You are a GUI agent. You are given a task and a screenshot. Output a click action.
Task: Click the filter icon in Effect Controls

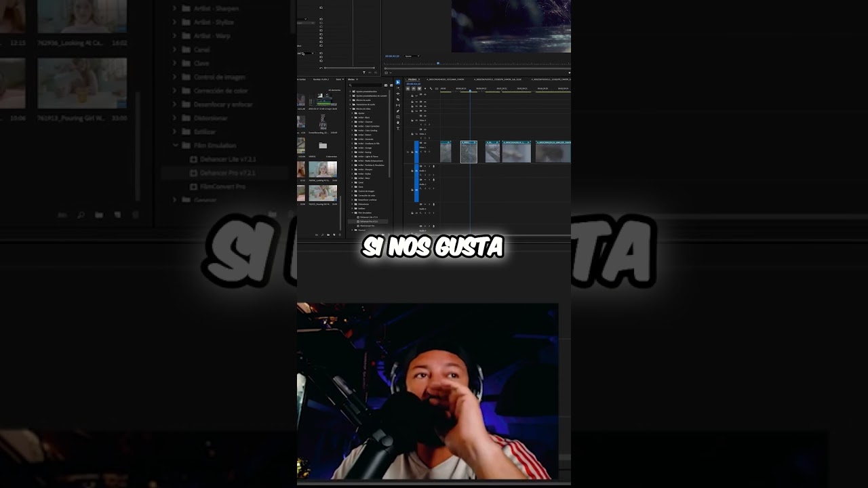coord(364,72)
